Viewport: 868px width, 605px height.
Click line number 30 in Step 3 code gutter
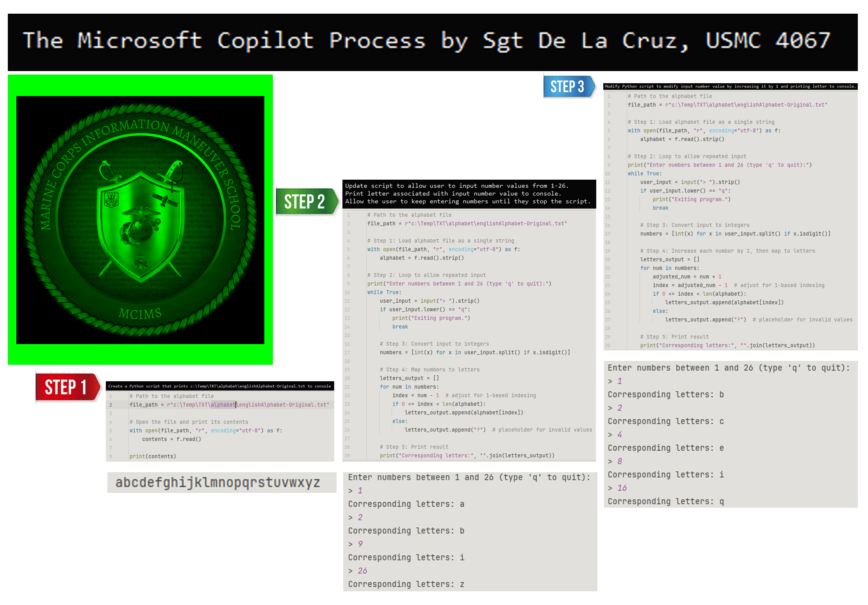point(608,345)
